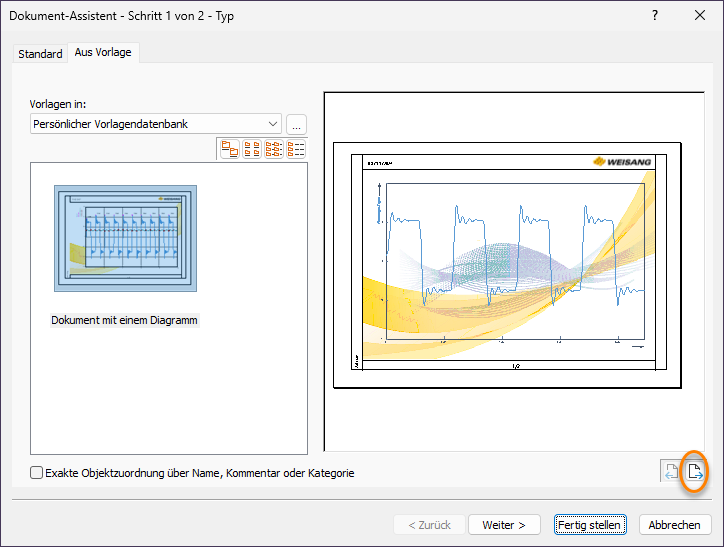Open dialog help with question mark
The image size is (724, 547).
pos(654,15)
